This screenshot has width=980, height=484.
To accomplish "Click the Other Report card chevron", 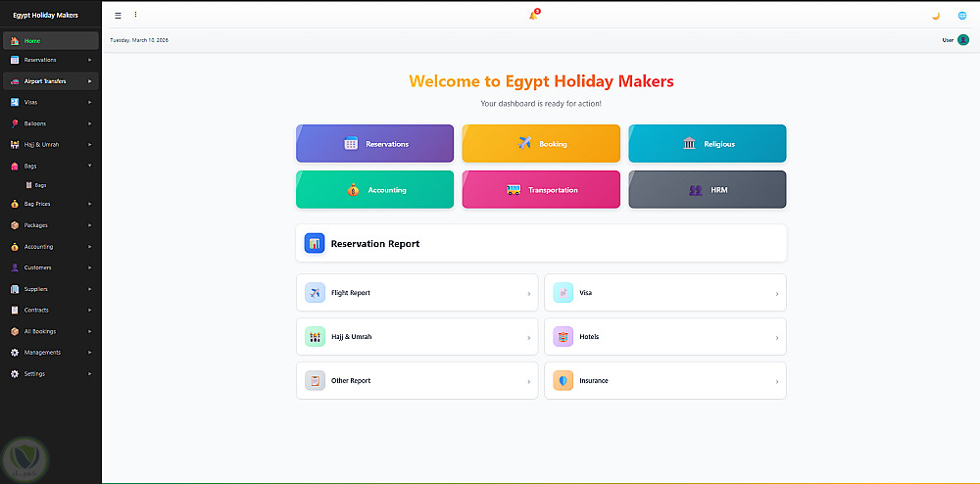I will [x=529, y=381].
